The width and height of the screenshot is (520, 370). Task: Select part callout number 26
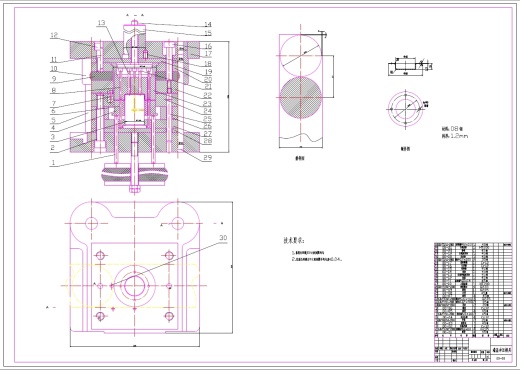tap(208, 126)
